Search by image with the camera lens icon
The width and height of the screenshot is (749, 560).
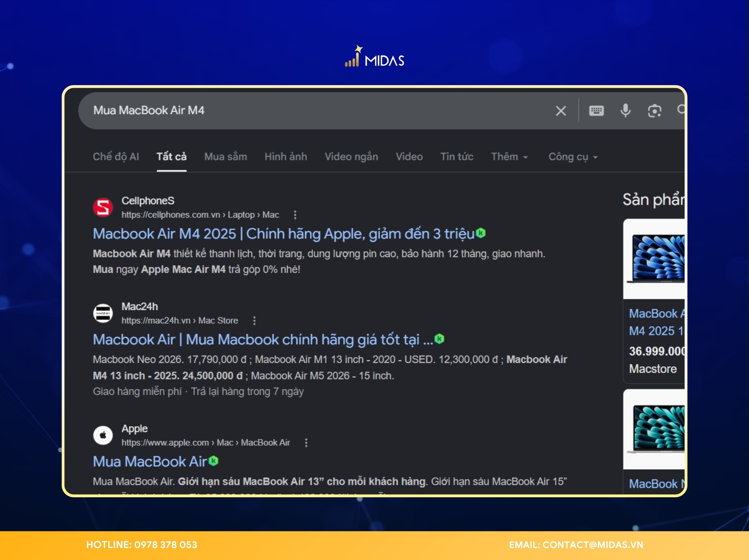click(x=655, y=111)
